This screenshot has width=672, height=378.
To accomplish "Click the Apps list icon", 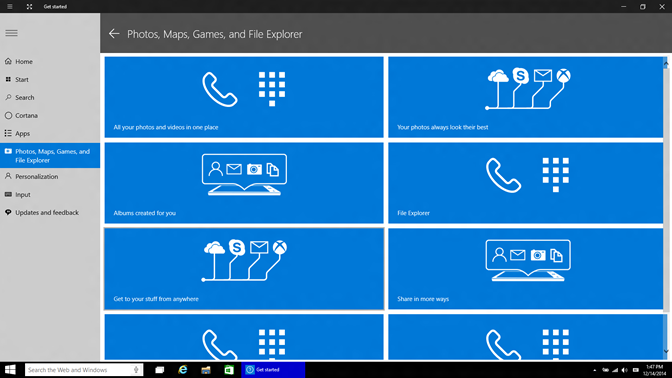I will point(8,133).
